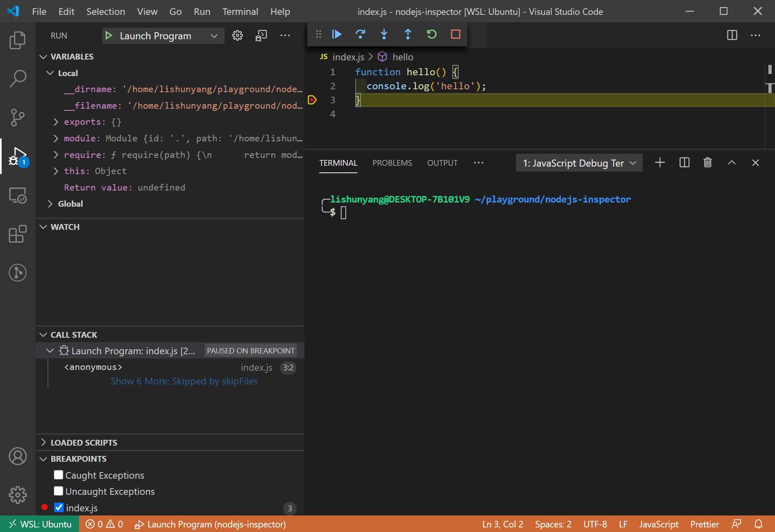The height and width of the screenshot is (532, 775).
Task: Stop the debug session
Action: click(456, 34)
